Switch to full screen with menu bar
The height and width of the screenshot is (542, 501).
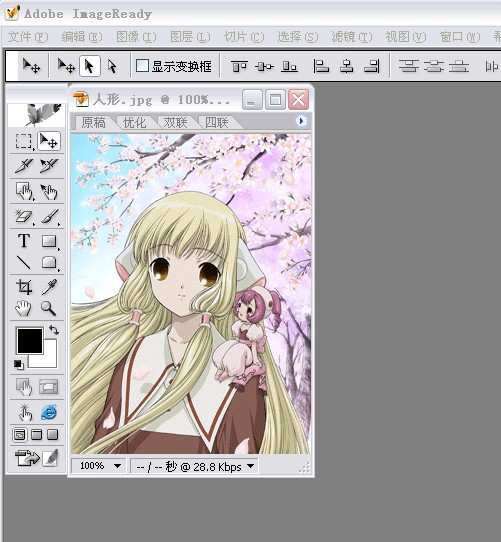36,435
